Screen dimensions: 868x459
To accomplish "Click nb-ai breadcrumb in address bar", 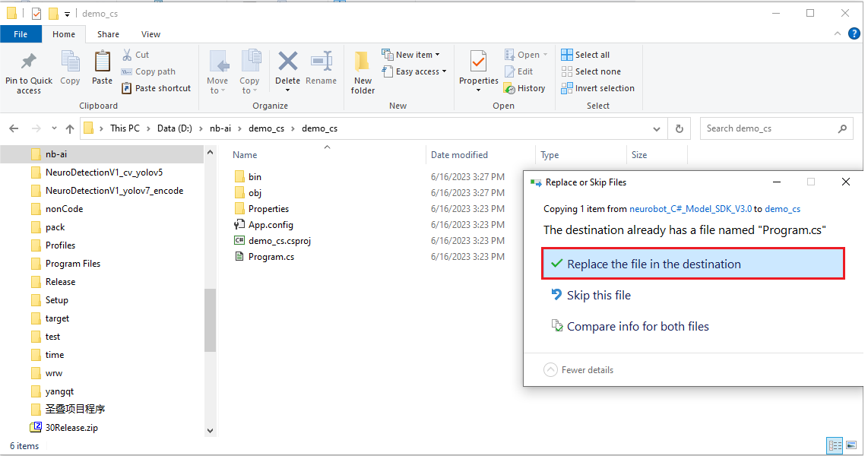I will (x=220, y=128).
